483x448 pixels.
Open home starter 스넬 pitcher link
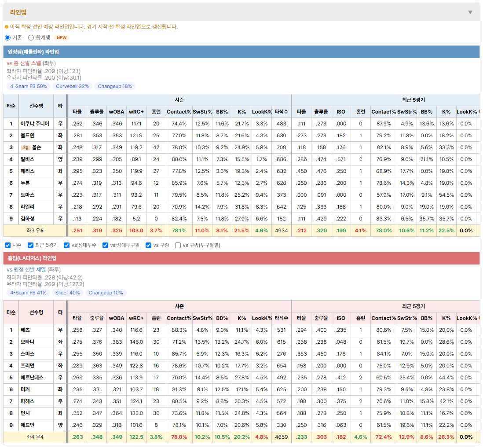point(36,63)
